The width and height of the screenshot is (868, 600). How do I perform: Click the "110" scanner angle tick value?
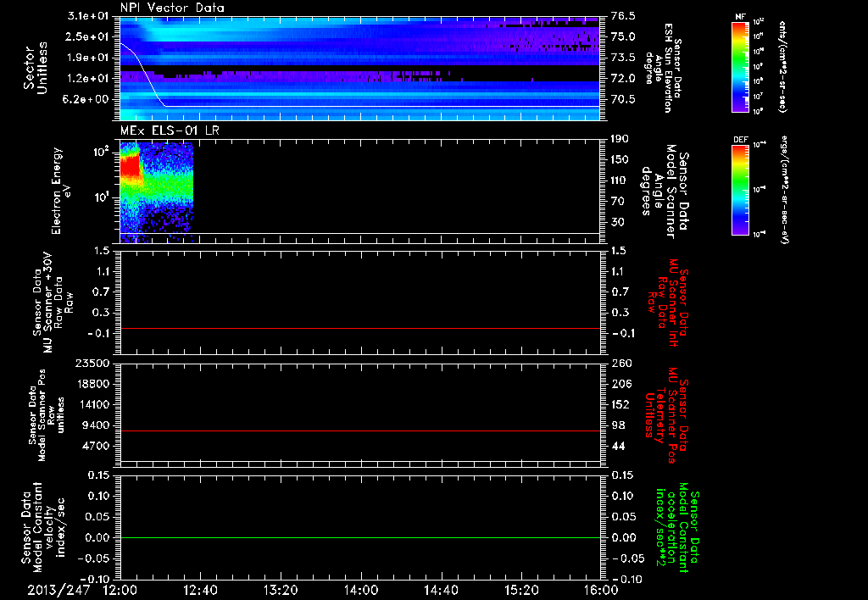click(620, 181)
